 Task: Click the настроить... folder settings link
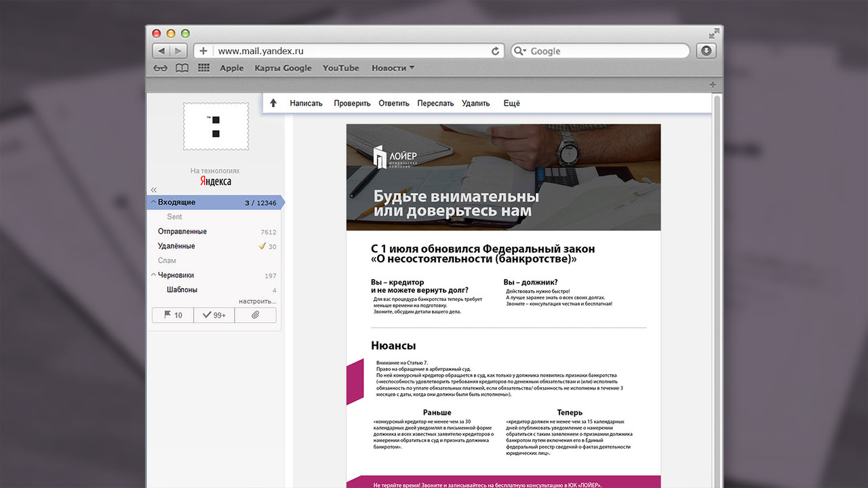point(257,301)
